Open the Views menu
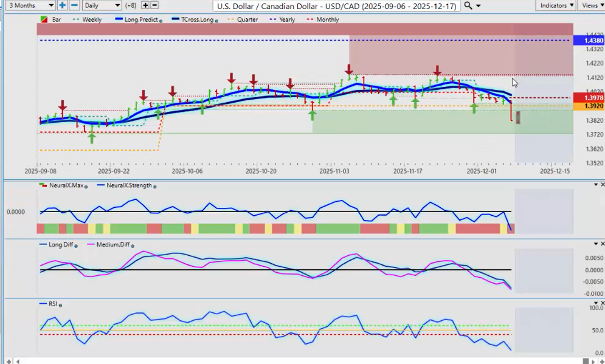The image size is (605, 364). (590, 5)
